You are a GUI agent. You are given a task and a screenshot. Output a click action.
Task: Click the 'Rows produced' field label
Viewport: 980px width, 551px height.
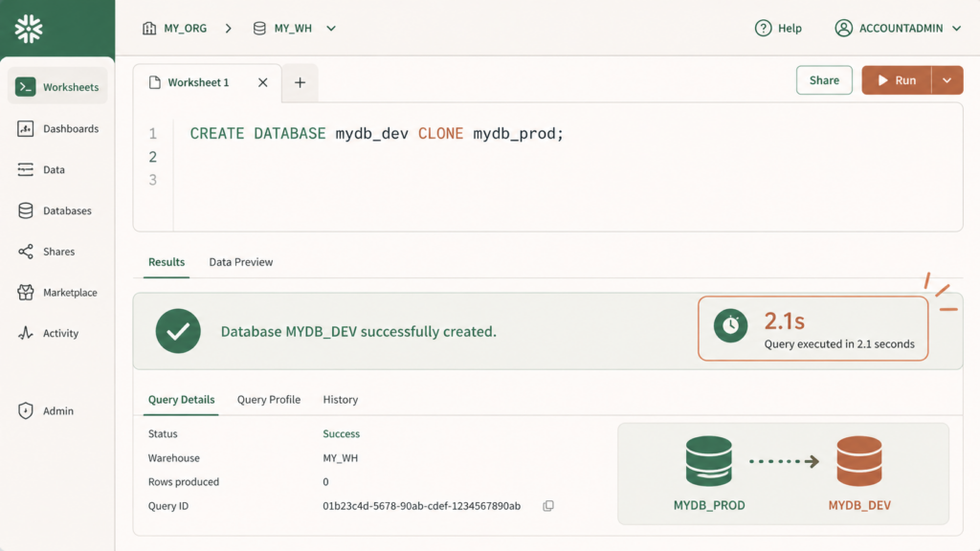(184, 482)
